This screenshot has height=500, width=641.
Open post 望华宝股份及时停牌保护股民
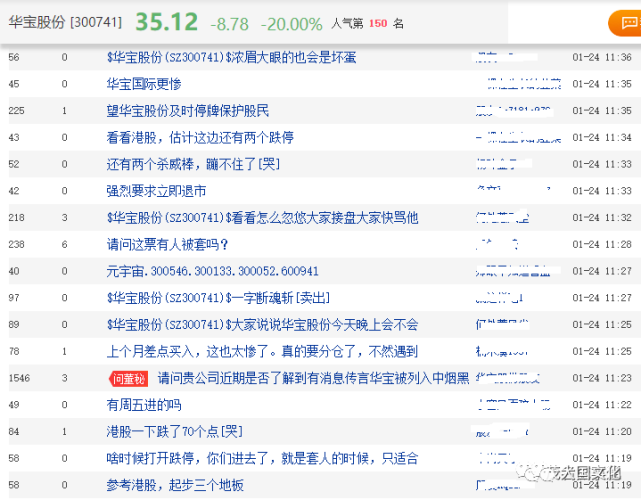pyautogui.click(x=188, y=111)
